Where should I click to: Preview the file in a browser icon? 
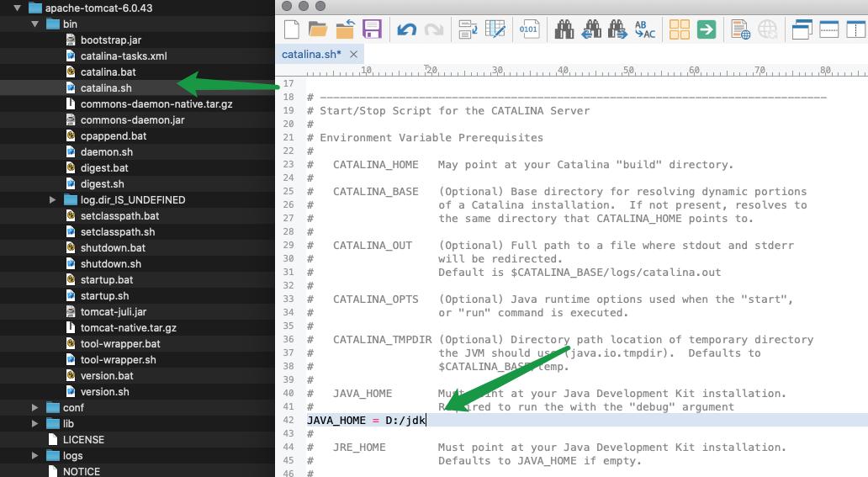pyautogui.click(x=741, y=29)
